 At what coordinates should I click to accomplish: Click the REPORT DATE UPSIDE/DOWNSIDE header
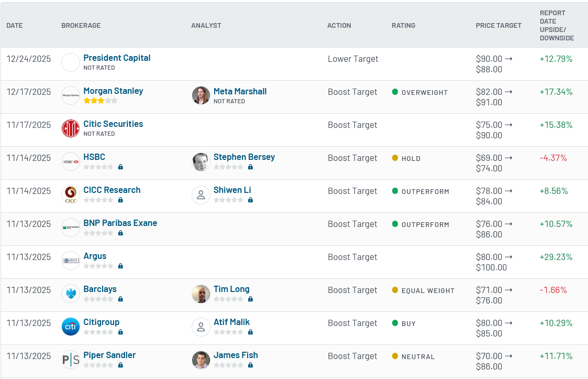(x=557, y=26)
